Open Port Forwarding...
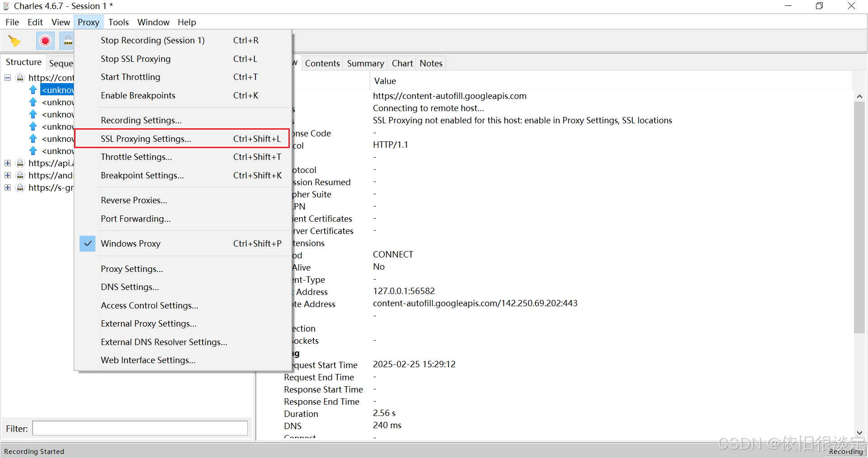 (x=183, y=219)
